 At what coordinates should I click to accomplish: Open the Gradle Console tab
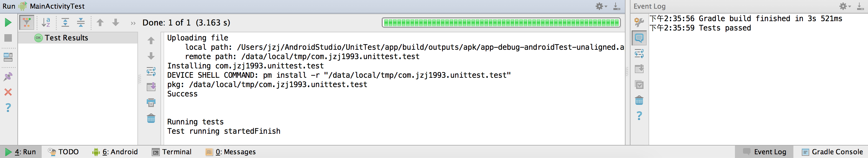(833, 152)
